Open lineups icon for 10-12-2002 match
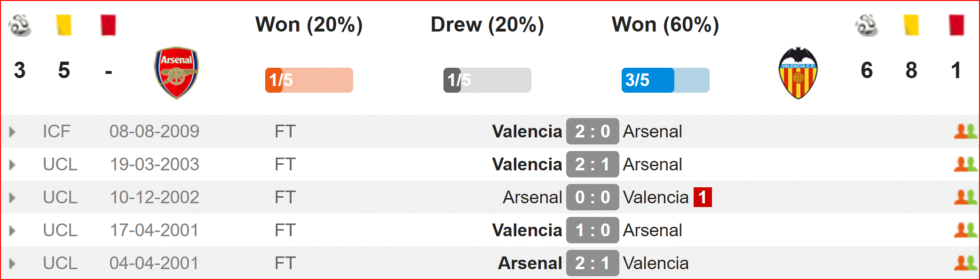Screen dimensions: 980x280 pos(965,197)
